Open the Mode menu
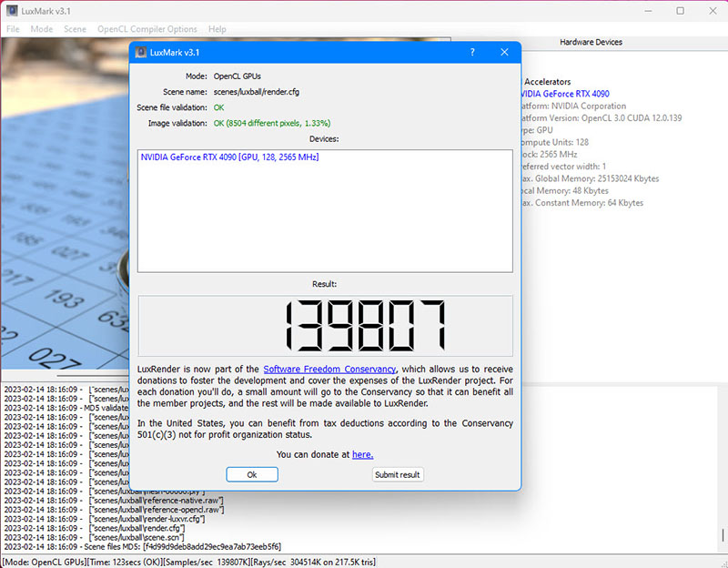Image resolution: width=728 pixels, height=568 pixels. pos(42,29)
